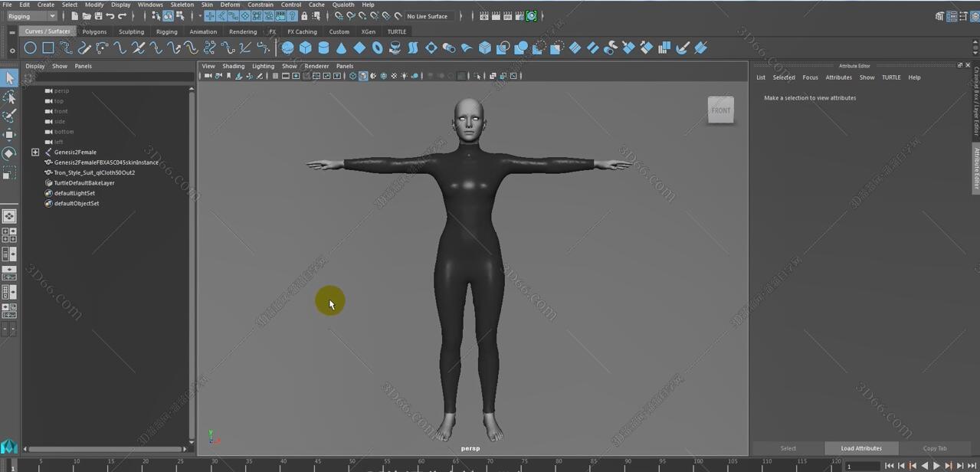Create a NURBS Torus from the shelf
Image resolution: width=980 pixels, height=472 pixels.
375,48
